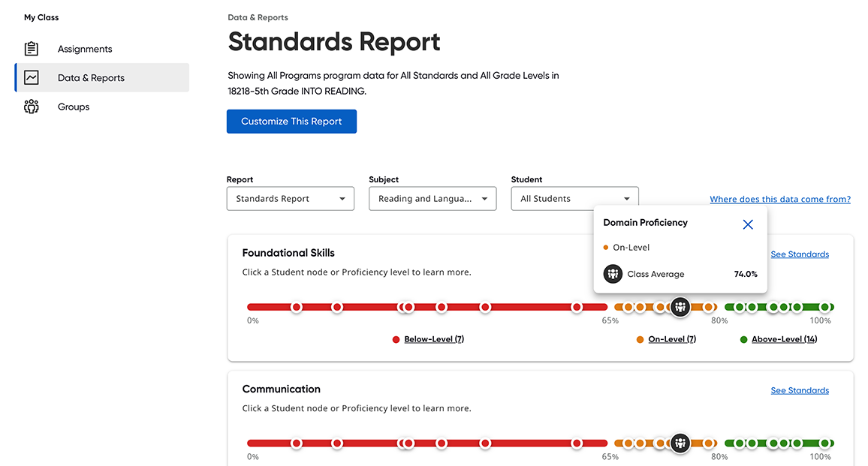Image resolution: width=868 pixels, height=466 pixels.
Task: Open the Report dropdown
Action: click(x=290, y=199)
